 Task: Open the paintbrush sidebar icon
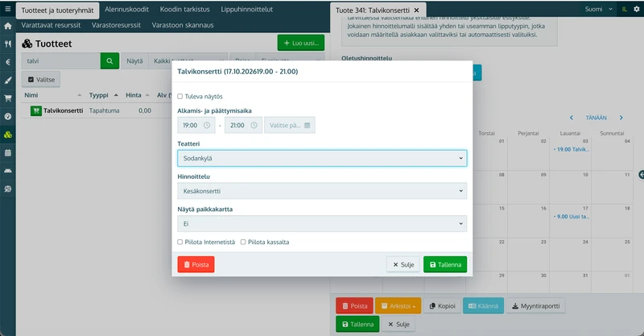[x=8, y=81]
